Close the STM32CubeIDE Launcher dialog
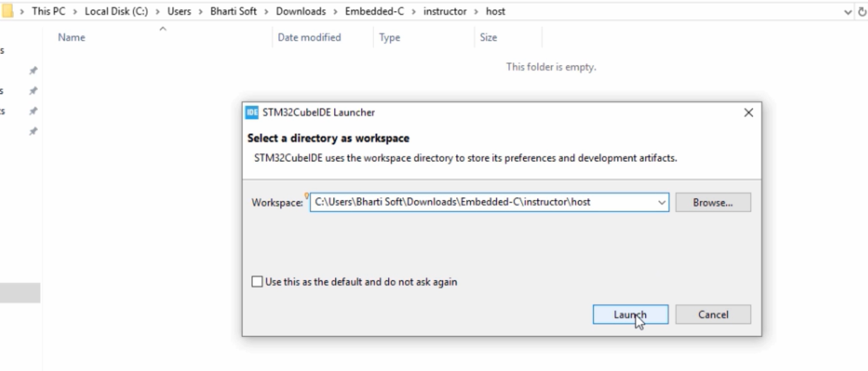Viewport: 868px width, 371px height. click(x=748, y=113)
